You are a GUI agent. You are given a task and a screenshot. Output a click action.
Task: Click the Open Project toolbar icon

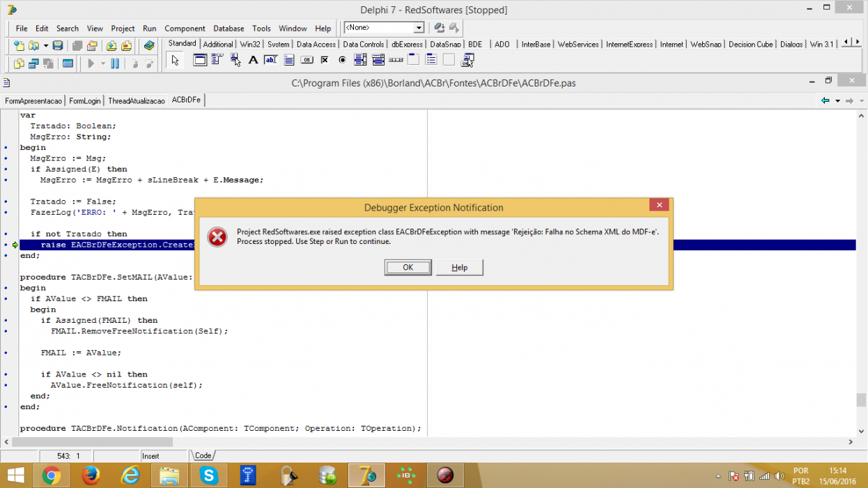[91, 45]
